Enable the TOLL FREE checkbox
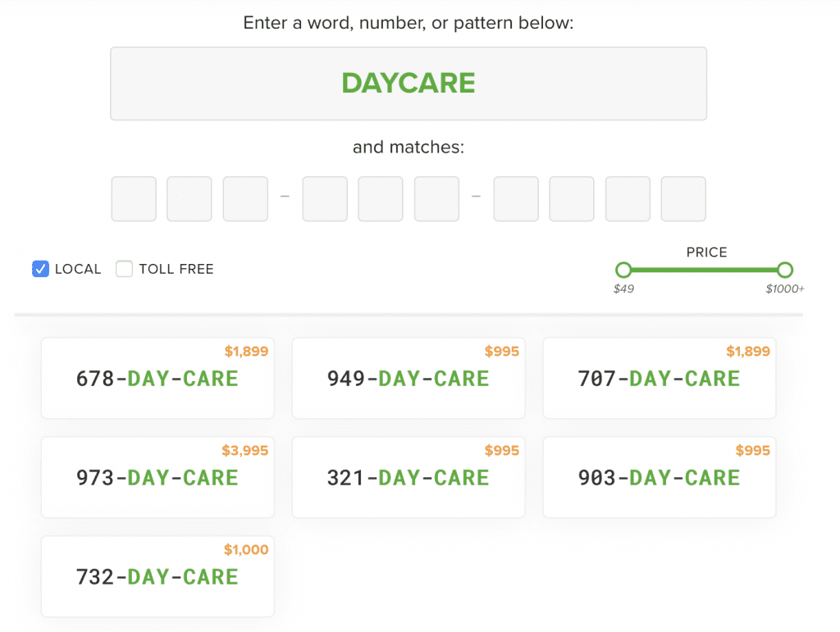The height and width of the screenshot is (632, 840). (125, 269)
